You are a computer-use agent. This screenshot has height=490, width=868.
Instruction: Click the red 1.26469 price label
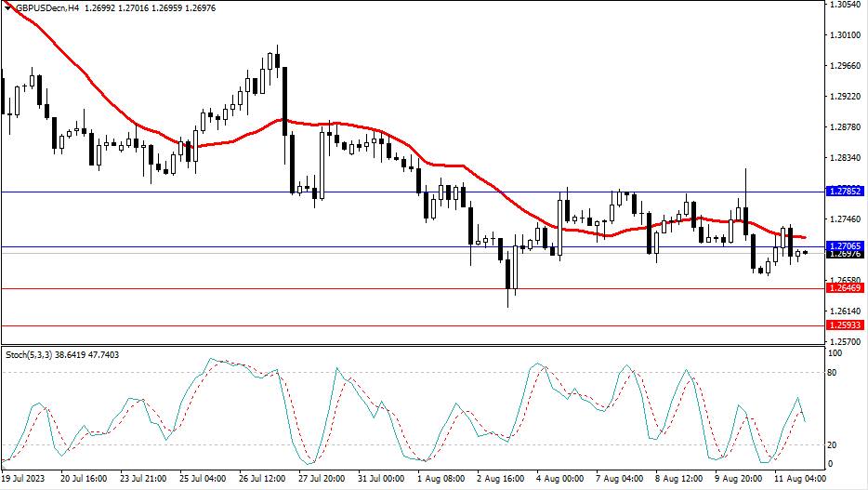tap(844, 288)
